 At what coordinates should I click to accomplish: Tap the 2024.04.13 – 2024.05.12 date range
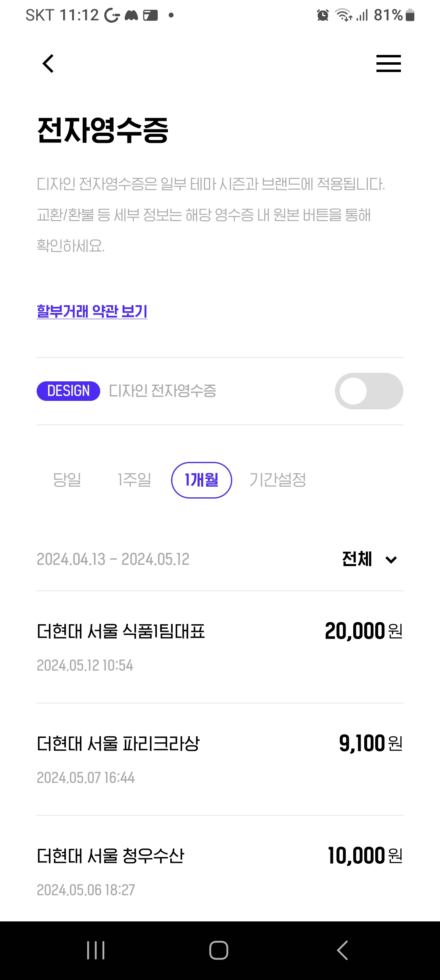tap(113, 559)
